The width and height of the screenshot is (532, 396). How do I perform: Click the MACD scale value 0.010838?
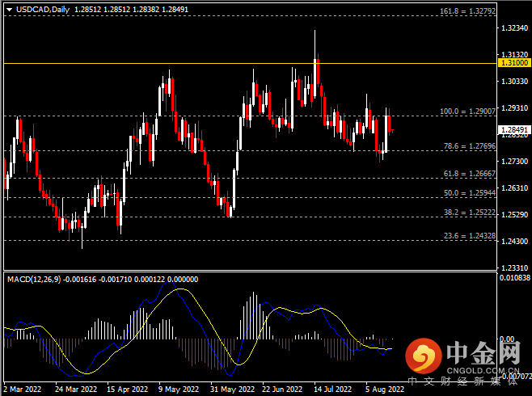coord(515,278)
